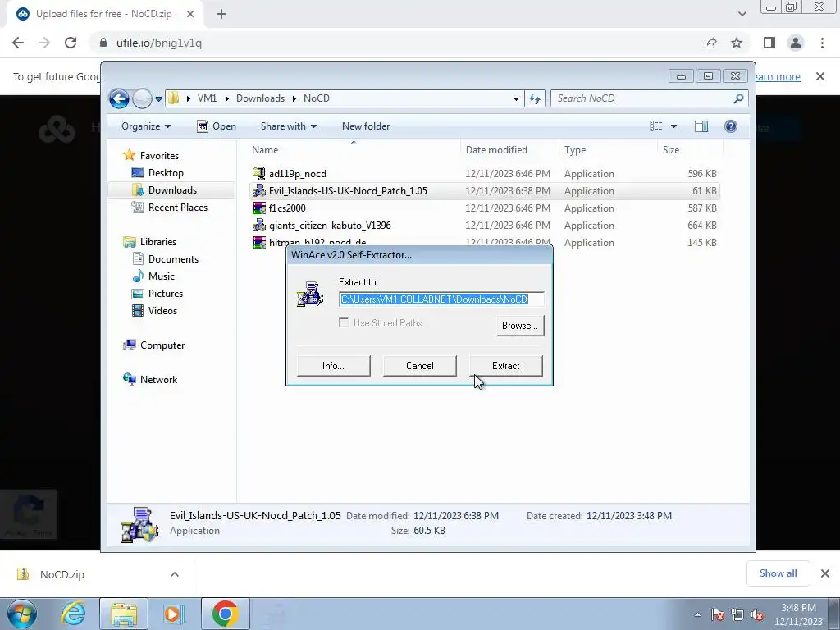This screenshot has height=630, width=840.
Task: Toggle the Use Stored Paths checkbox
Action: pyautogui.click(x=344, y=322)
